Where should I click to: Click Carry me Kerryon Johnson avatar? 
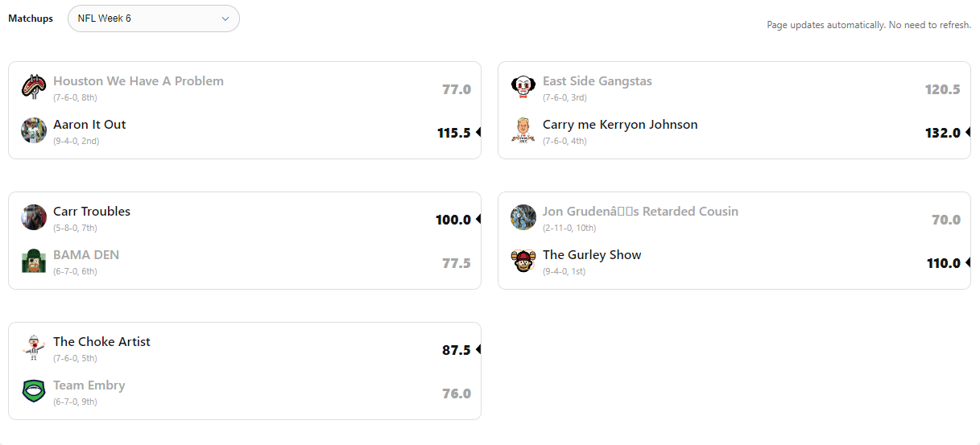click(523, 130)
